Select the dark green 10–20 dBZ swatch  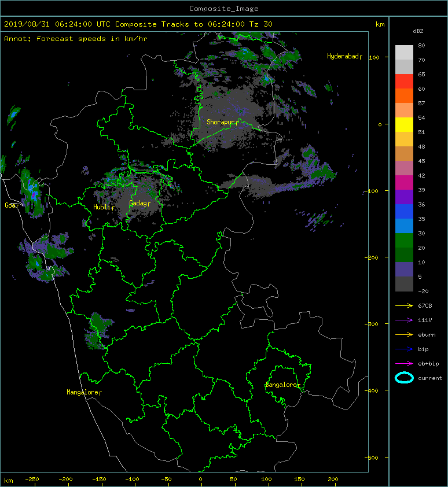pyautogui.click(x=404, y=254)
